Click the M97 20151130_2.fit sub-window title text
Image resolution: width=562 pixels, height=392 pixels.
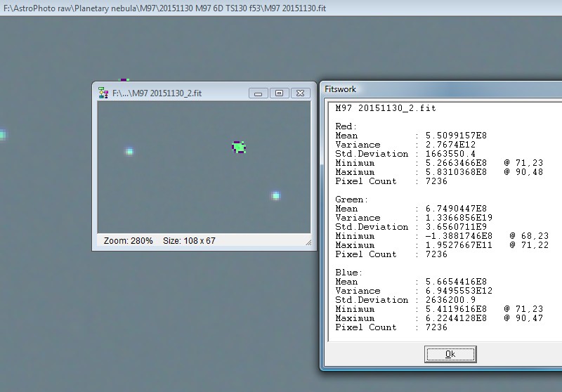pos(157,93)
